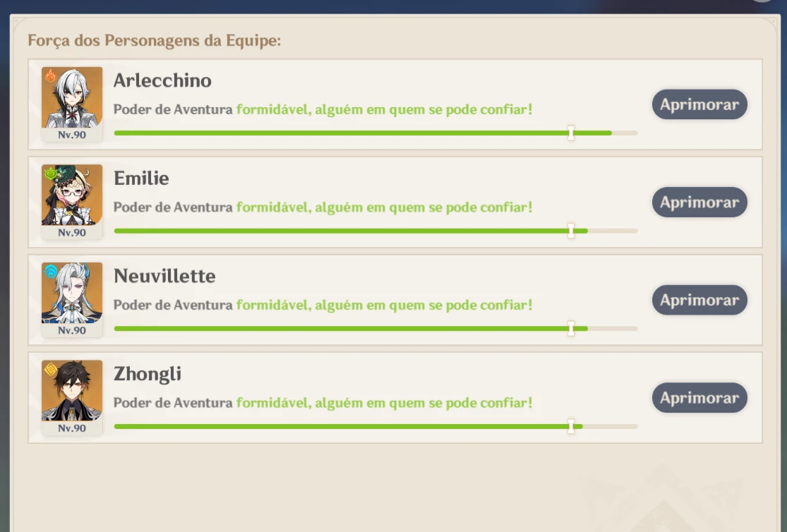Viewport: 787px width, 532px height.
Task: Click Emilie's character portrait
Action: pos(72,195)
